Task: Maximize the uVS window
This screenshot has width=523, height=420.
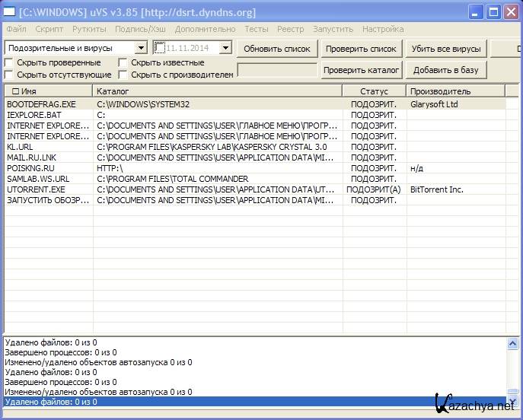Action: 493,12
